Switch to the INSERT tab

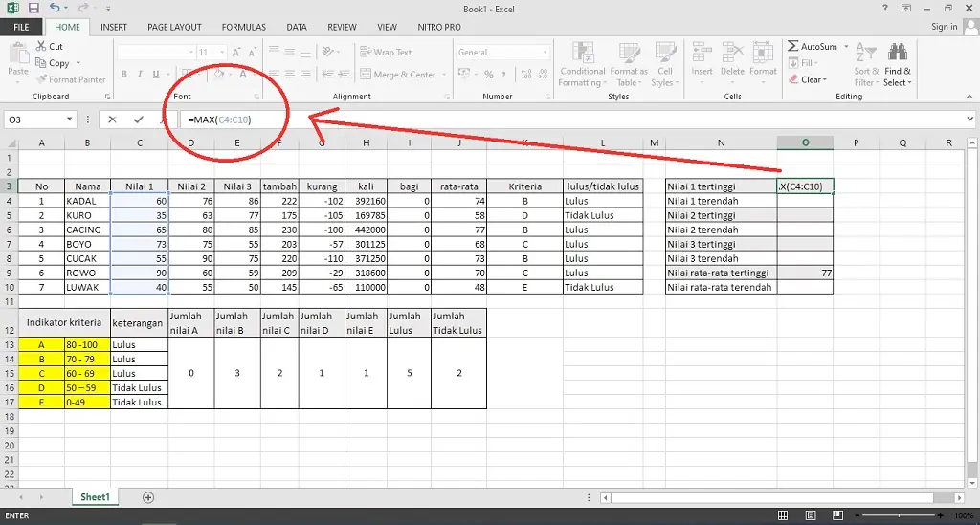click(114, 27)
